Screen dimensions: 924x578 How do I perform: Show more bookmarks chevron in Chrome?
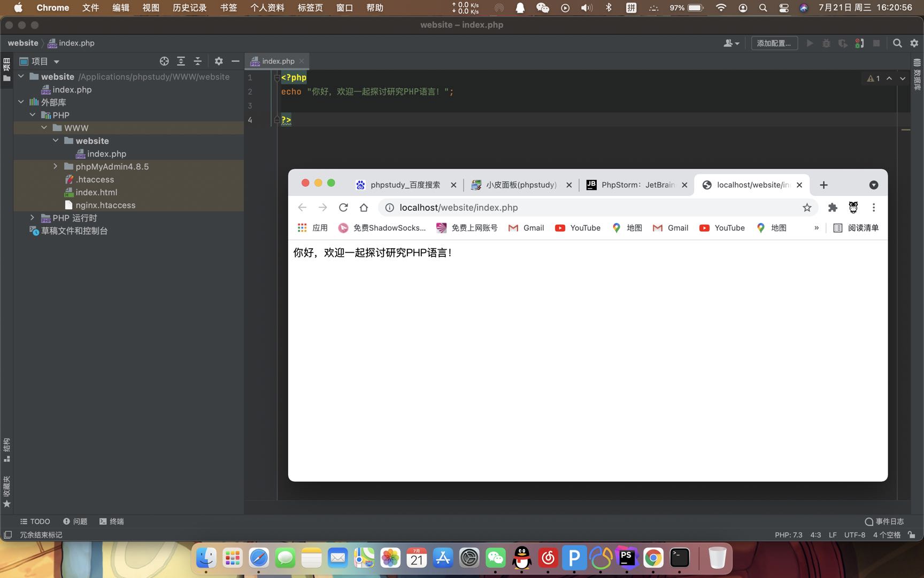817,228
